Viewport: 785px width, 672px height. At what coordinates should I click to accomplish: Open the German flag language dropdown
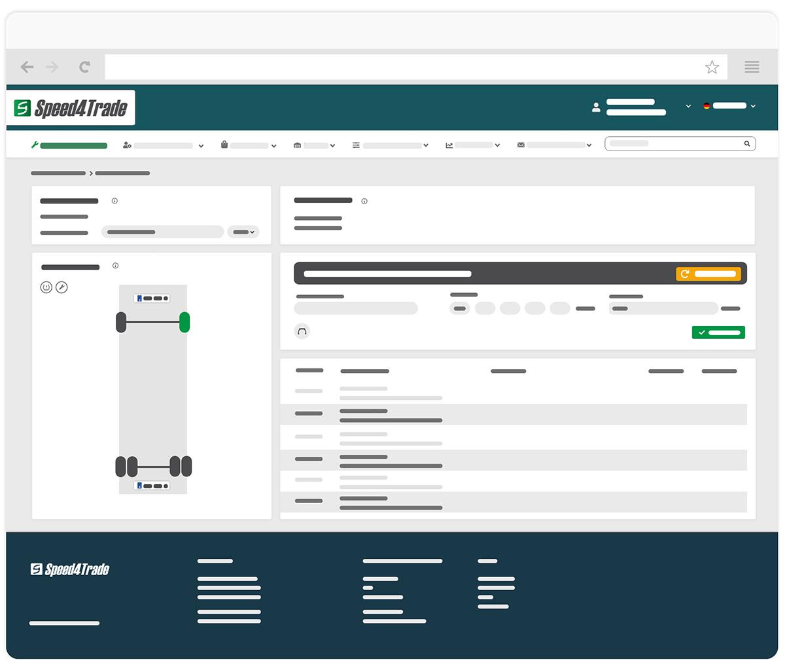coord(729,106)
